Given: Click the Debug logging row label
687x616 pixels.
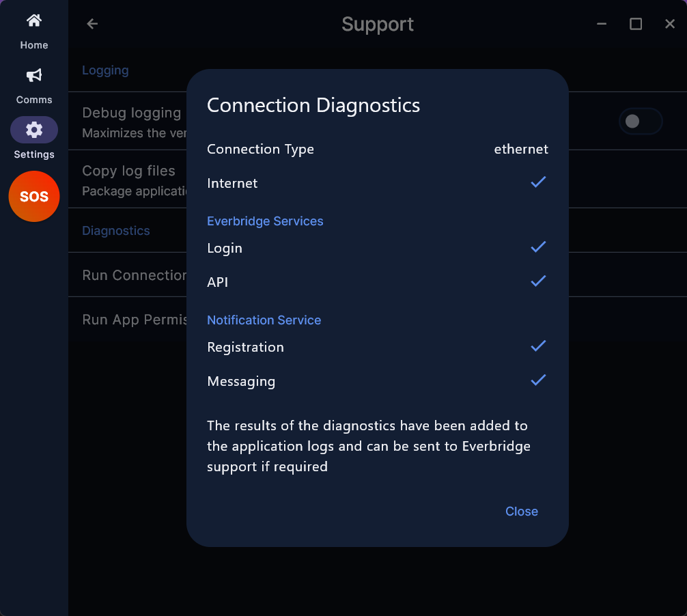Looking at the screenshot, I should click(131, 113).
